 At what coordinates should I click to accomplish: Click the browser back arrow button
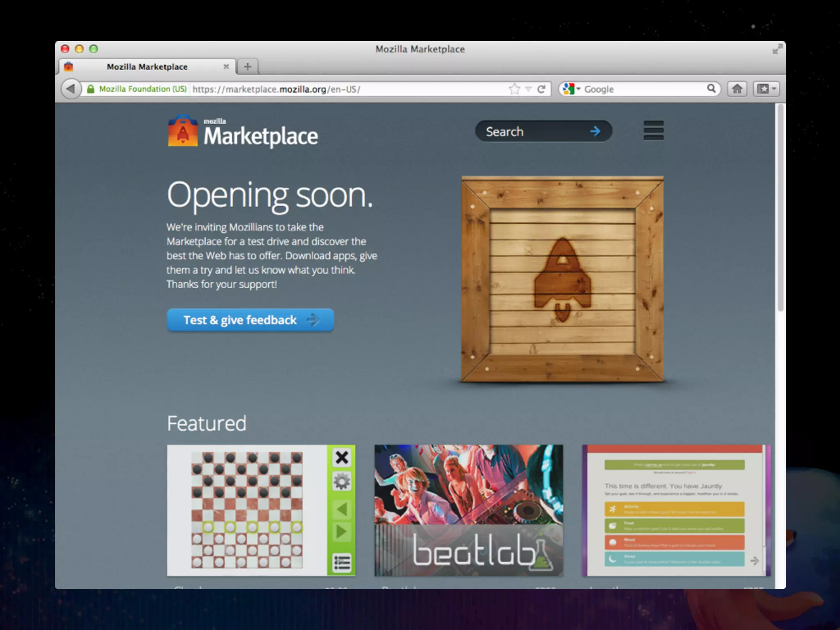click(x=71, y=89)
